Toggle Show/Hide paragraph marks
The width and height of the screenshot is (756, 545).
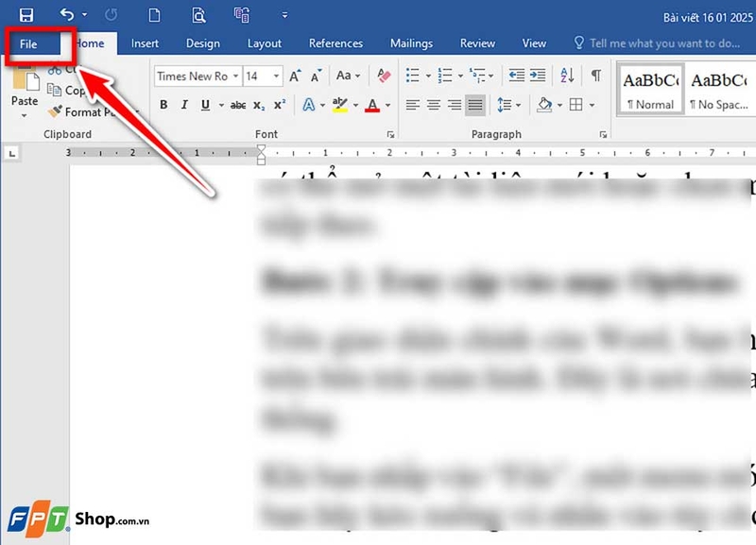point(596,76)
